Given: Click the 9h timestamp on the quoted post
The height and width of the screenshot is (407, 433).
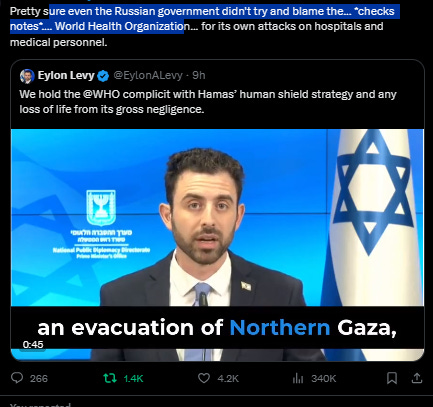Looking at the screenshot, I should pos(199,75).
